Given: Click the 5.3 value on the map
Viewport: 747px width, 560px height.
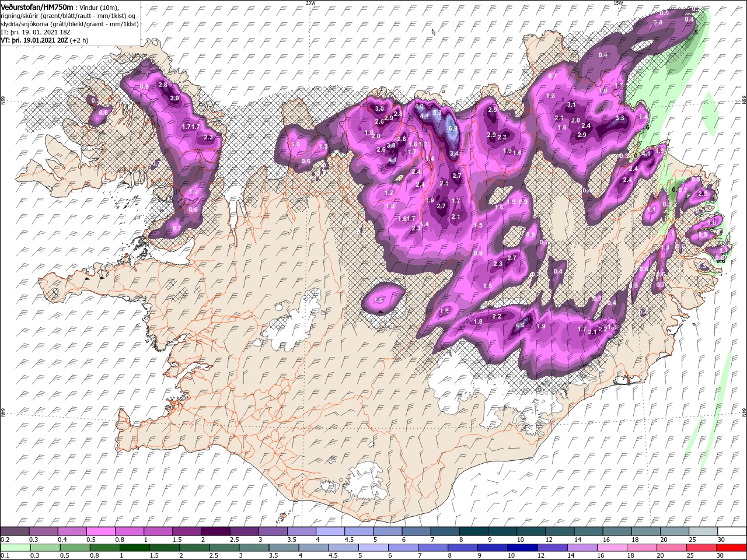Looking at the screenshot, I should (437, 113).
